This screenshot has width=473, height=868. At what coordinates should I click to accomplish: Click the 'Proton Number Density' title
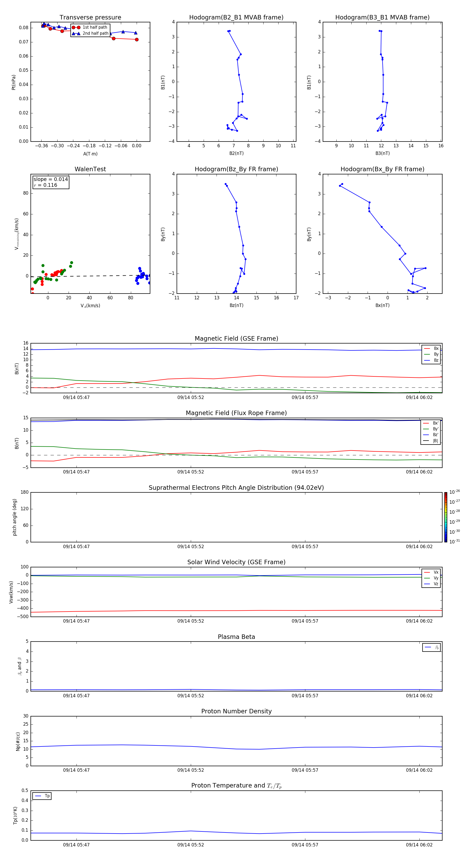tap(236, 711)
